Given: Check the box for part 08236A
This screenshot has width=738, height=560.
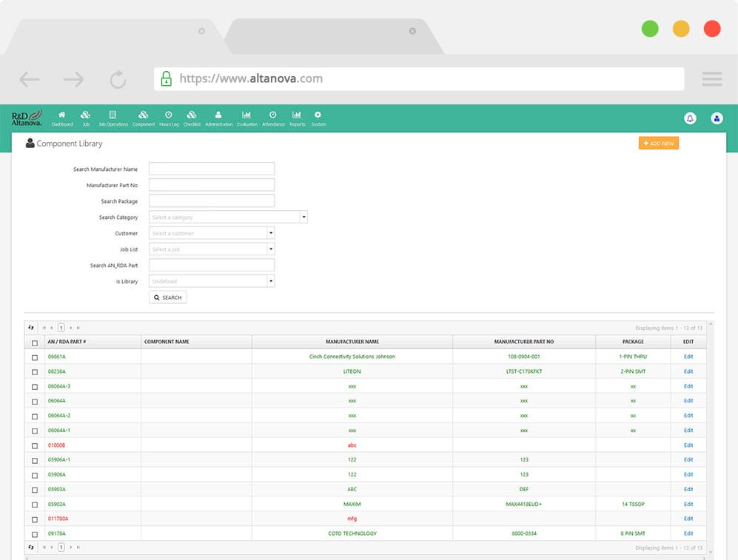Looking at the screenshot, I should [x=35, y=372].
